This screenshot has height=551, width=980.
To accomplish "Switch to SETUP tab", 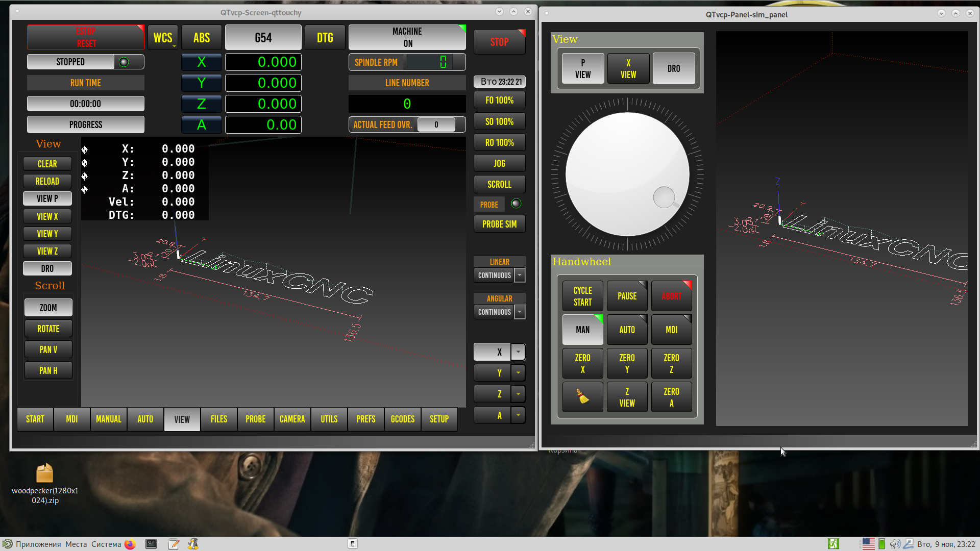I will click(439, 419).
